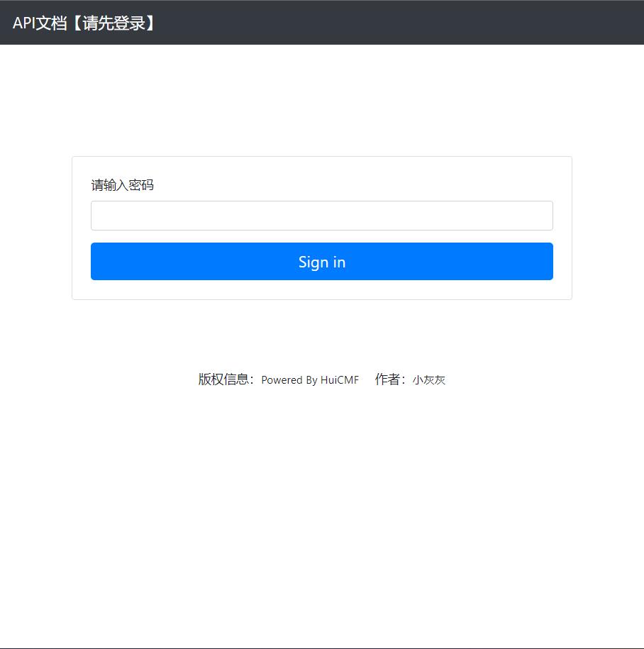The height and width of the screenshot is (649, 644).
Task: Open the author 小灰灰 link
Action: 429,380
